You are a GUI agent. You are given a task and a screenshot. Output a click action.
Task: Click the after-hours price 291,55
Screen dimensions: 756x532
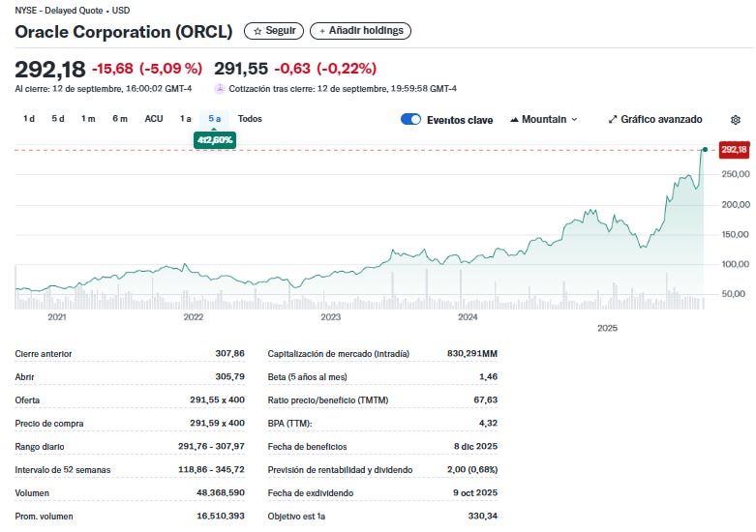241,69
